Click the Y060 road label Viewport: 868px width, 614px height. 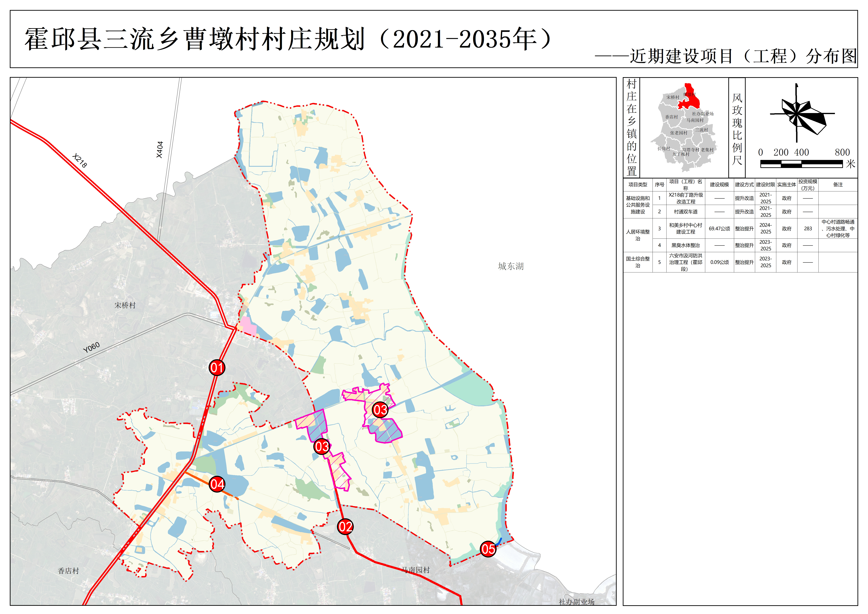click(92, 347)
